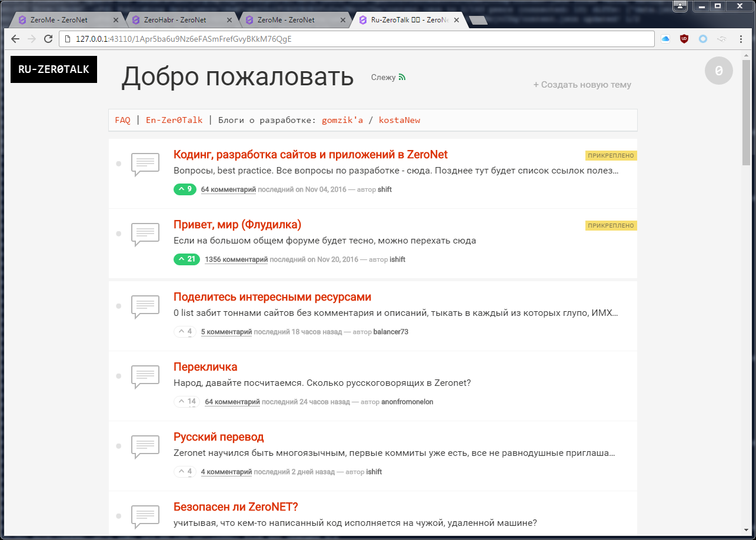756x540 pixels.
Task: Open the Русский перевод topic
Action: pos(219,437)
